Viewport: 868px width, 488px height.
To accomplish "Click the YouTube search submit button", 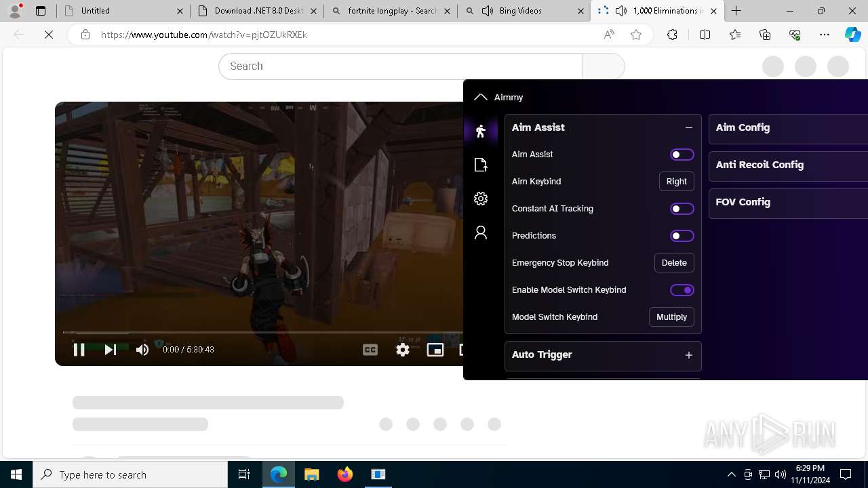I will [604, 66].
